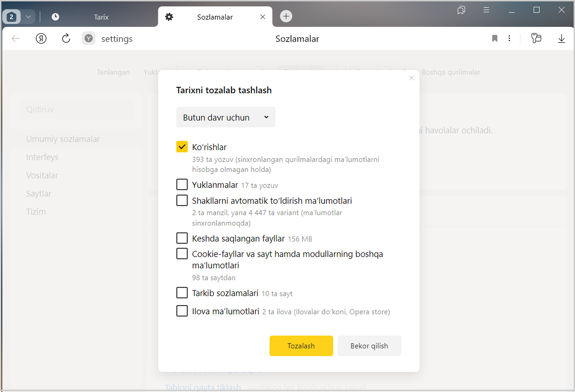The width and height of the screenshot is (575, 392).
Task: Open the bookmarks collections icon in the title bar
Action: click(x=461, y=10)
